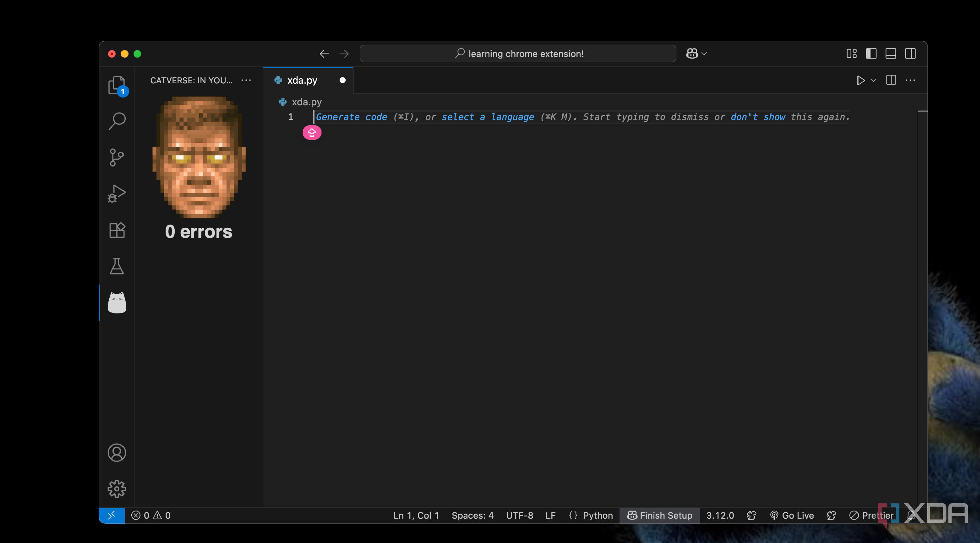This screenshot has width=980, height=543.
Task: Select the 3.12.0 Python interpreter
Action: click(x=720, y=515)
